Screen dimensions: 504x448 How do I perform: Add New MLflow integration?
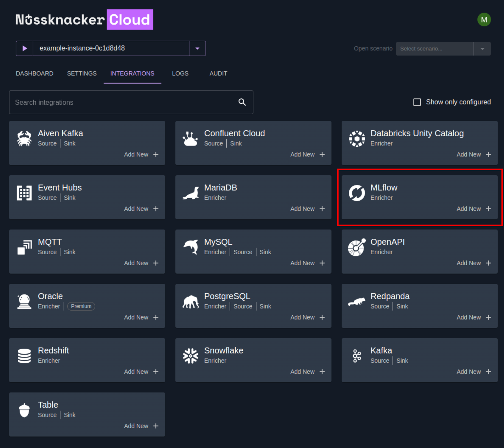(x=474, y=209)
